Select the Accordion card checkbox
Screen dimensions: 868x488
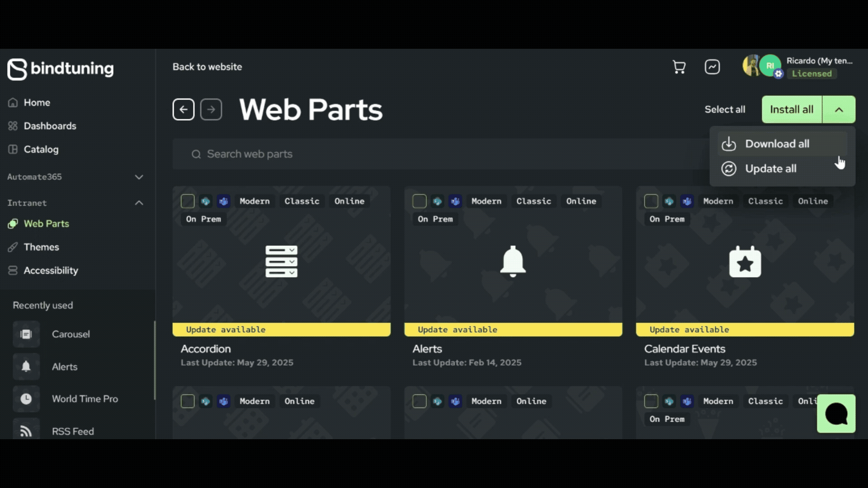188,201
